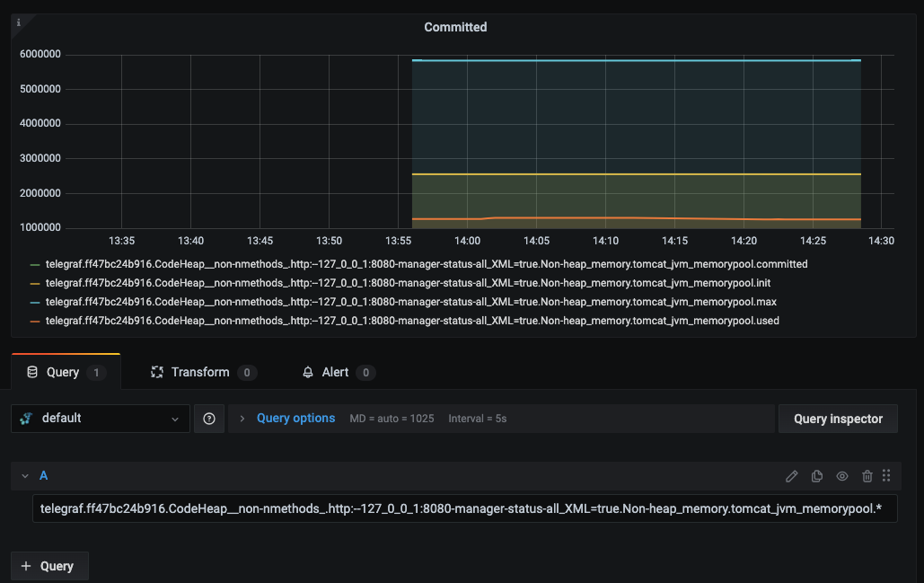
Task: Click the 3000000 y-axis label
Action: tap(40, 158)
